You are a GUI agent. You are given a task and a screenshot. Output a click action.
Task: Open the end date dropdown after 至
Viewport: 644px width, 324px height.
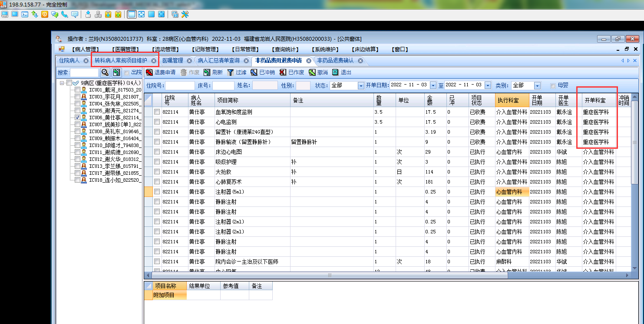click(x=488, y=85)
